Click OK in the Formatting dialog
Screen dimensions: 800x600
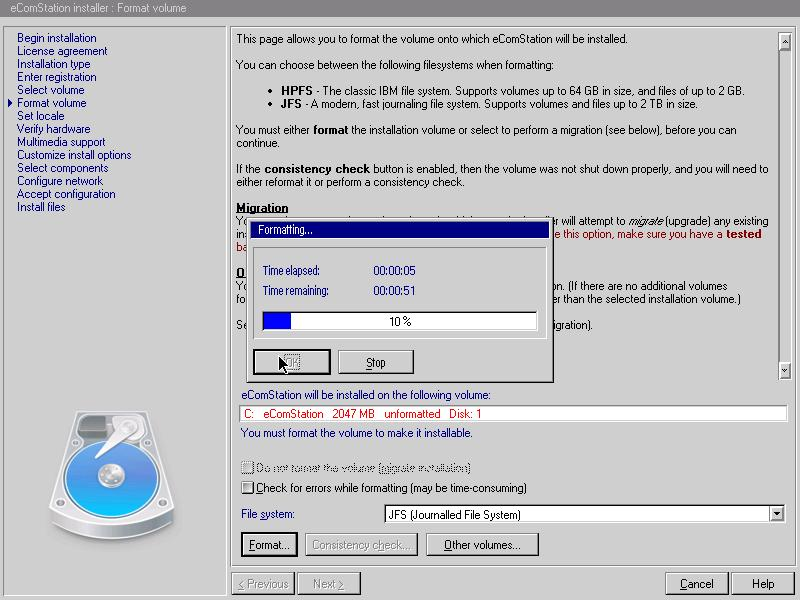click(x=292, y=362)
